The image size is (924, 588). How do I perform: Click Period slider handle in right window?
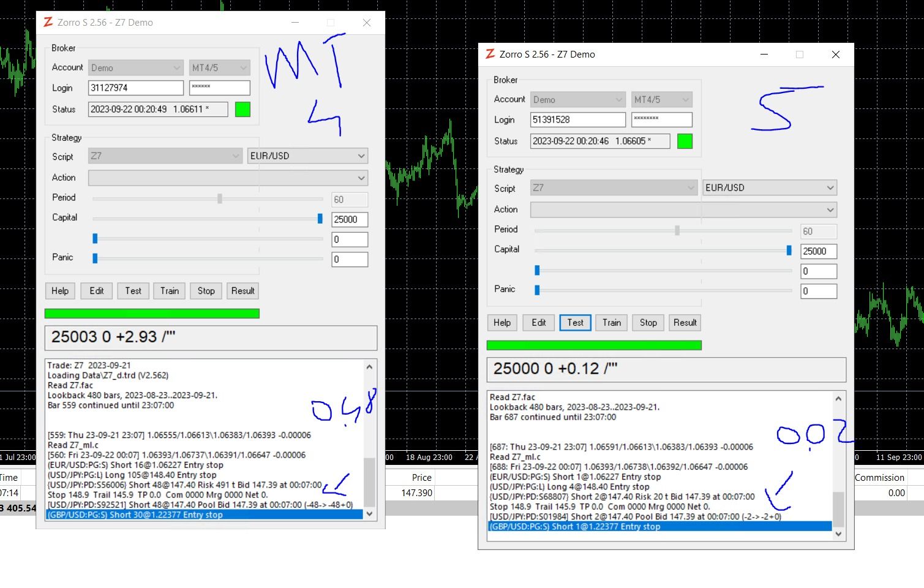point(677,230)
